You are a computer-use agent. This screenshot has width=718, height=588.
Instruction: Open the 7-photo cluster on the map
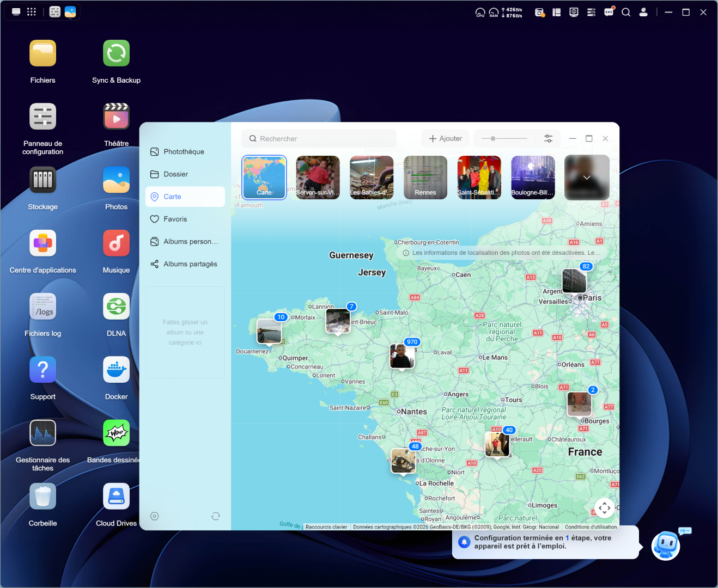pyautogui.click(x=338, y=321)
